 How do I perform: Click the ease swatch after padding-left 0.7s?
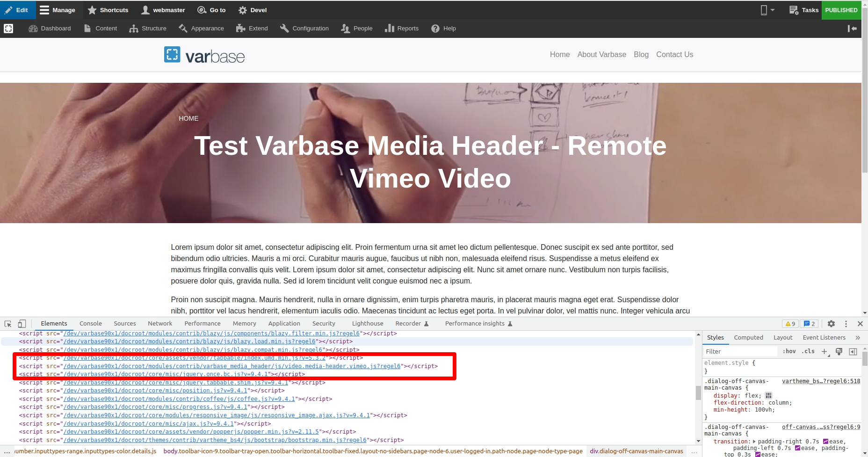coord(798,448)
